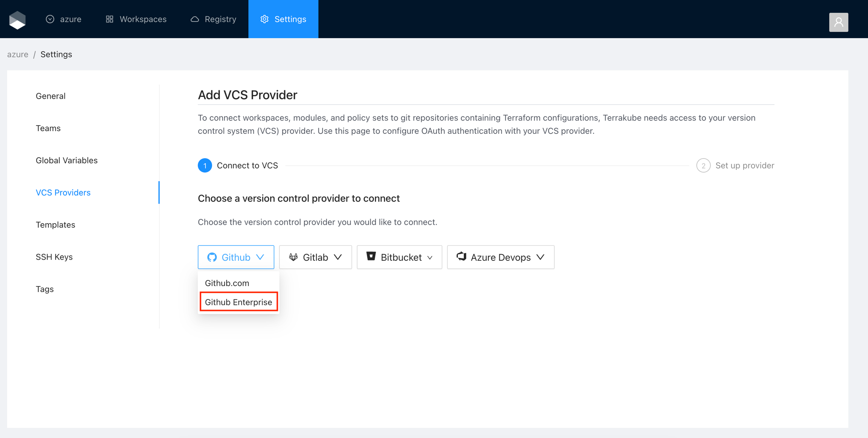
Task: Open the Azure Devops dropdown chevron
Action: [541, 257]
